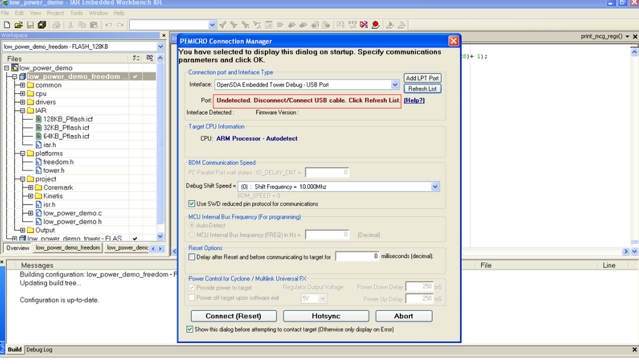Open the Tools menu

(x=76, y=13)
